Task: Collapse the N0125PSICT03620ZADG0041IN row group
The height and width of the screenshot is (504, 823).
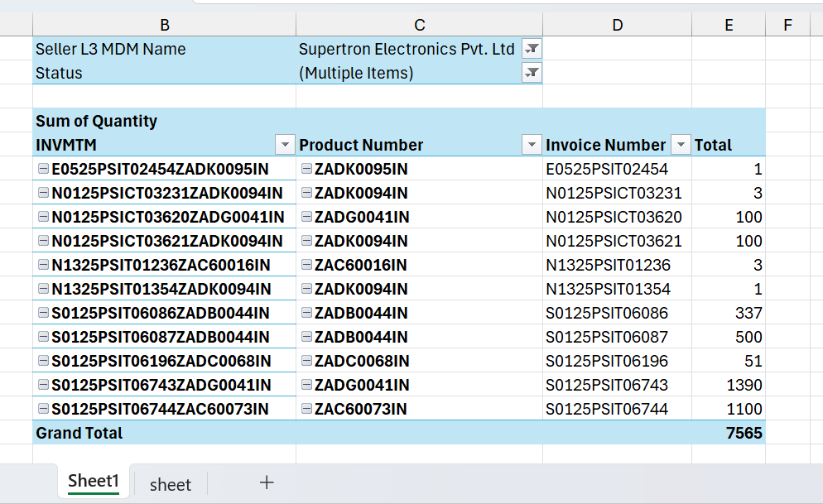Action: pyautogui.click(x=43, y=217)
